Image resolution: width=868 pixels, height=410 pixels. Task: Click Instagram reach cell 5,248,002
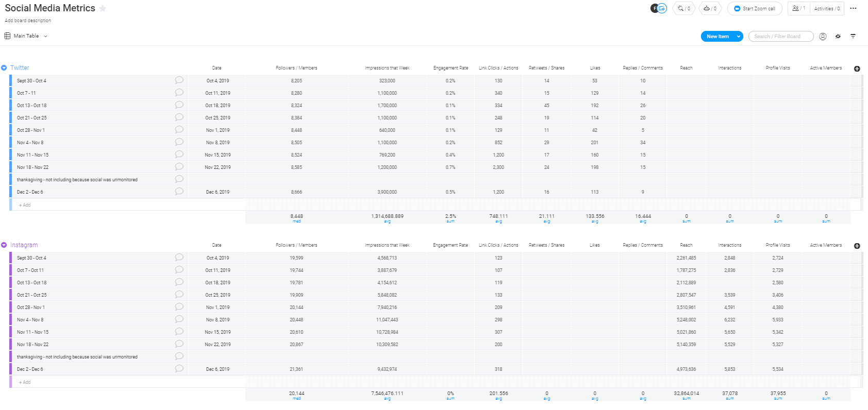tap(686, 319)
